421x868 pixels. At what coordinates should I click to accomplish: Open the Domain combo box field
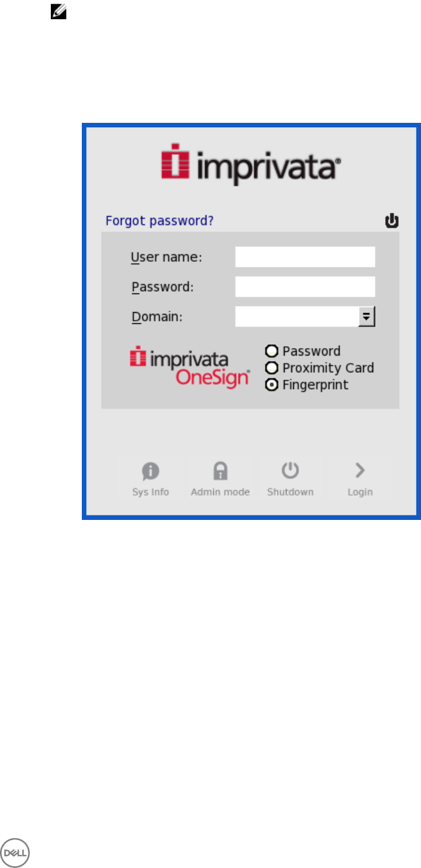click(x=305, y=317)
